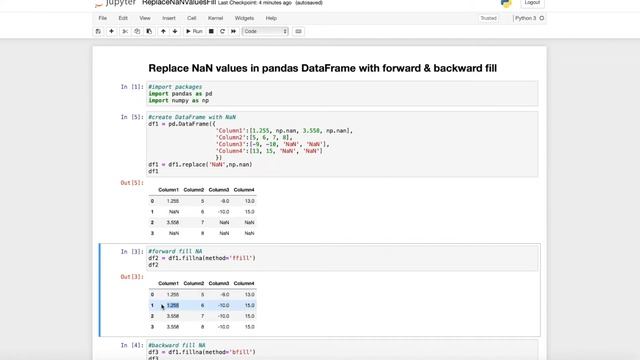Click highlighted 1.255 in row 1 of Out[3] table
640x360 pixels.
tap(173, 305)
